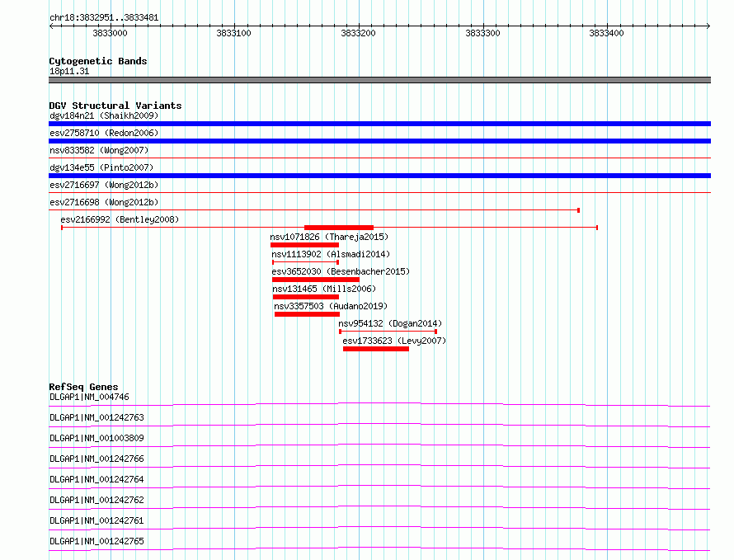
Task: Click nsv1071826 (Thareja2015) label
Action: [329, 237]
